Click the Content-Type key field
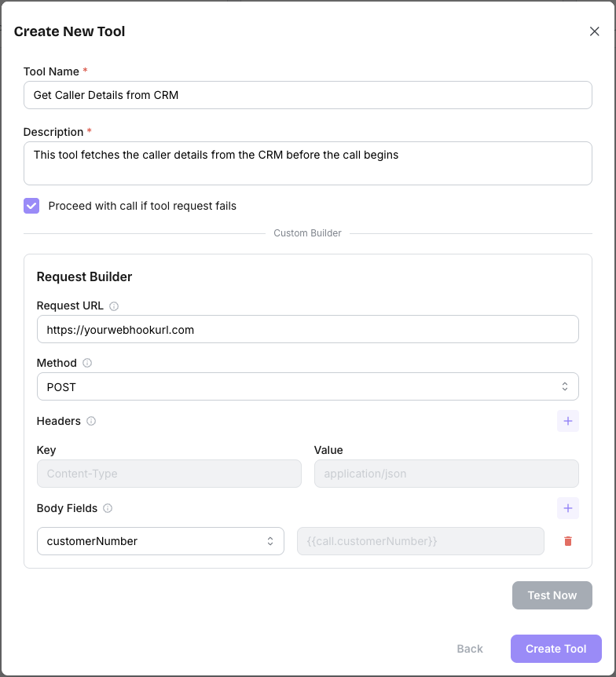Image resolution: width=616 pixels, height=677 pixels. [169, 474]
